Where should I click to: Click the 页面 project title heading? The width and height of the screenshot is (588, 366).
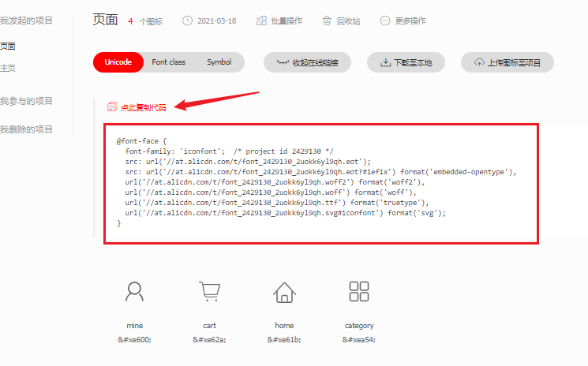pos(106,20)
